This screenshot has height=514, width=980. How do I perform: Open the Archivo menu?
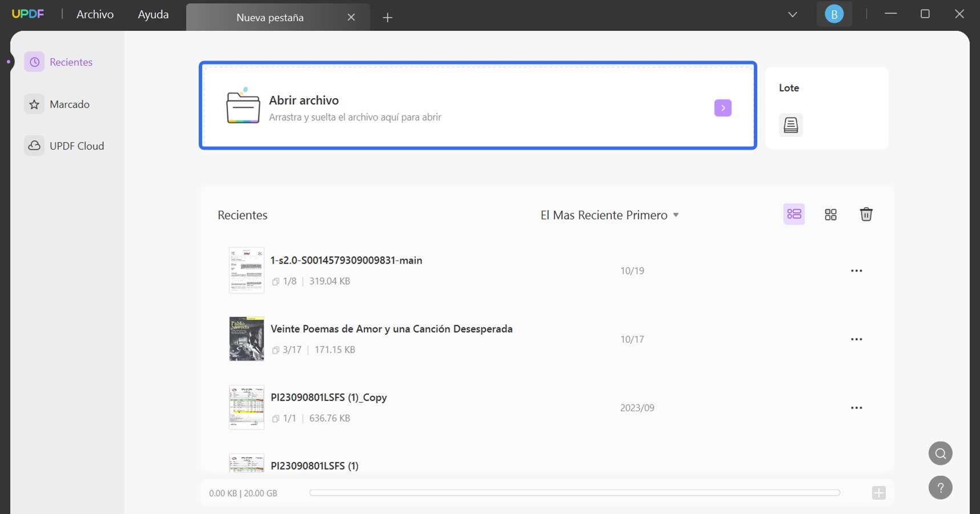[x=95, y=14]
